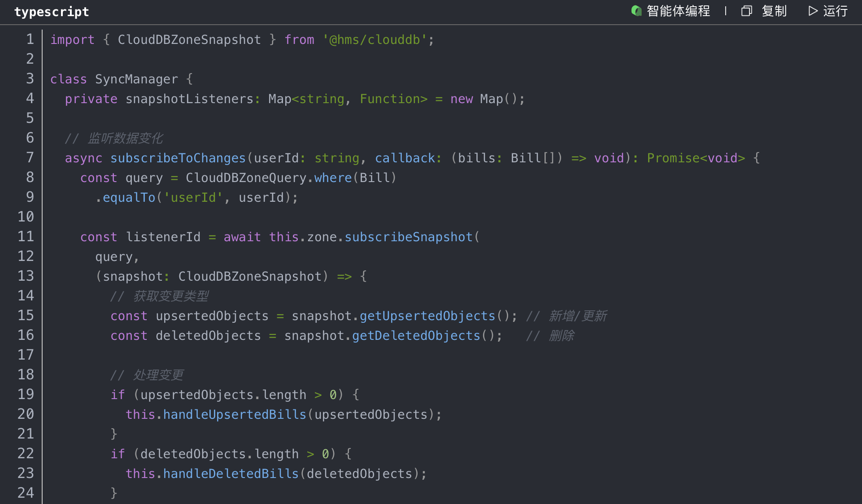Click the SyncManager class name
Screen dimensions: 862x504
coord(136,79)
